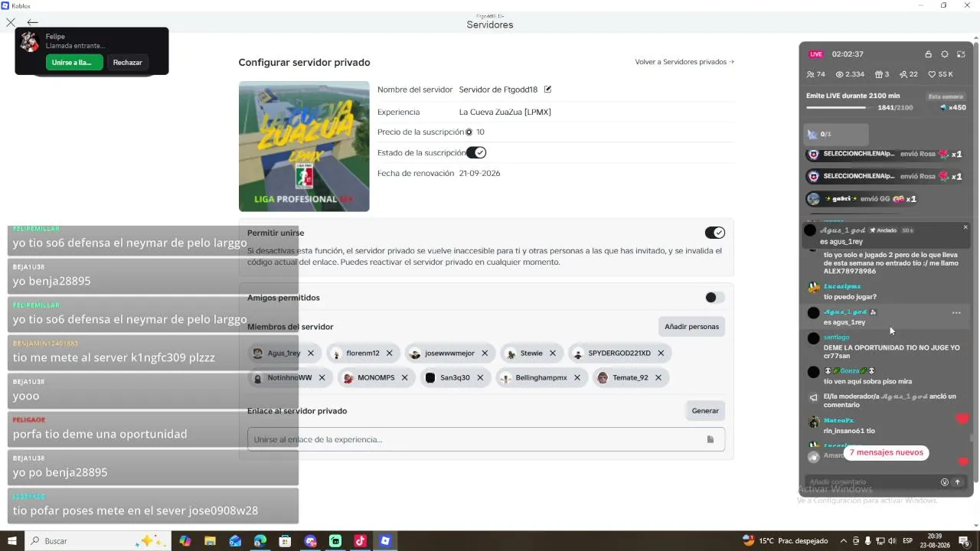
Task: Click the LIVE panel expand layout icon
Action: [962, 54]
